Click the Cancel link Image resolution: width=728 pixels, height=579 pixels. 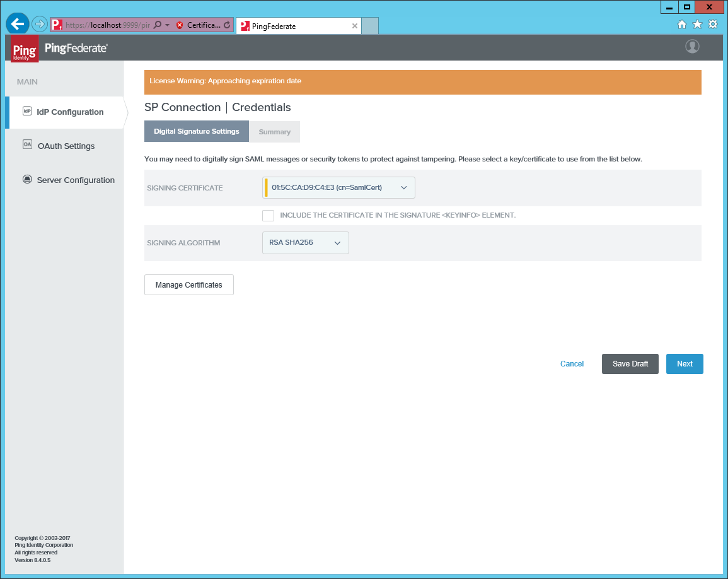point(572,364)
